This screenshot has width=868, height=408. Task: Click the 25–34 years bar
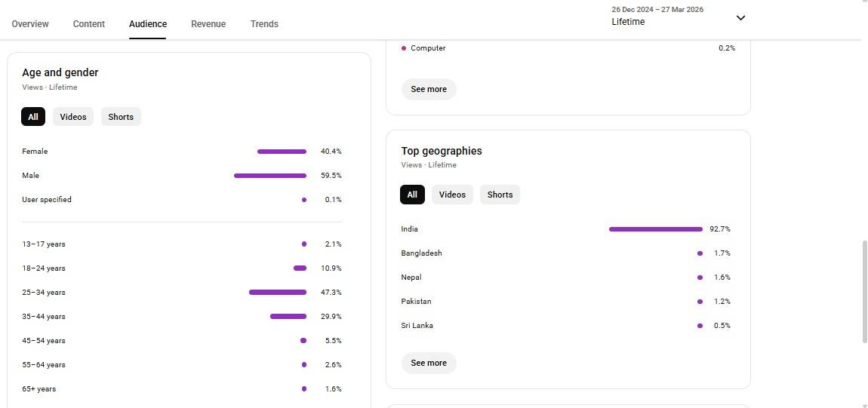278,293
